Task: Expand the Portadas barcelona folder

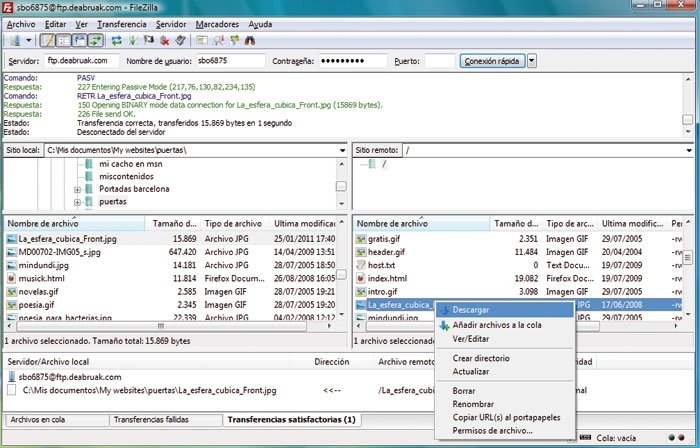Action: pos(77,190)
